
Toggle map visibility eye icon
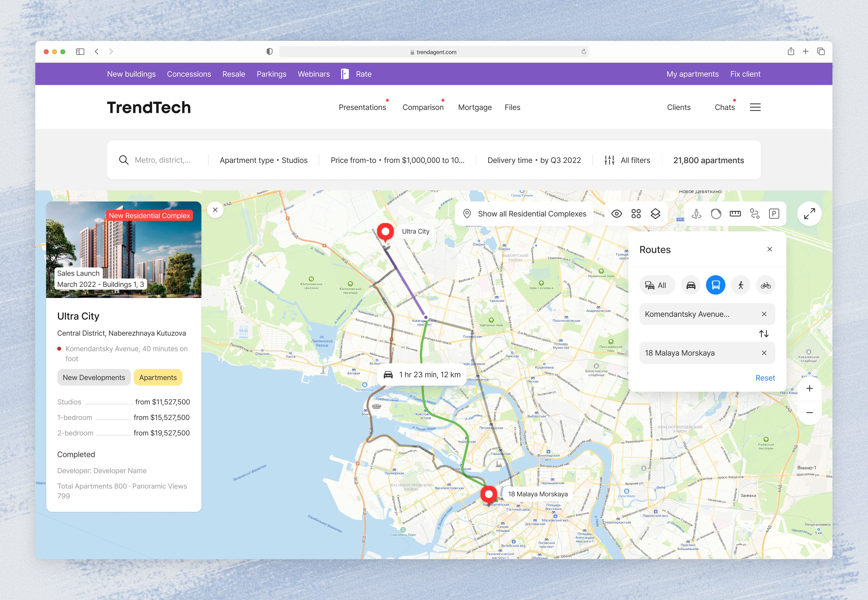click(617, 214)
